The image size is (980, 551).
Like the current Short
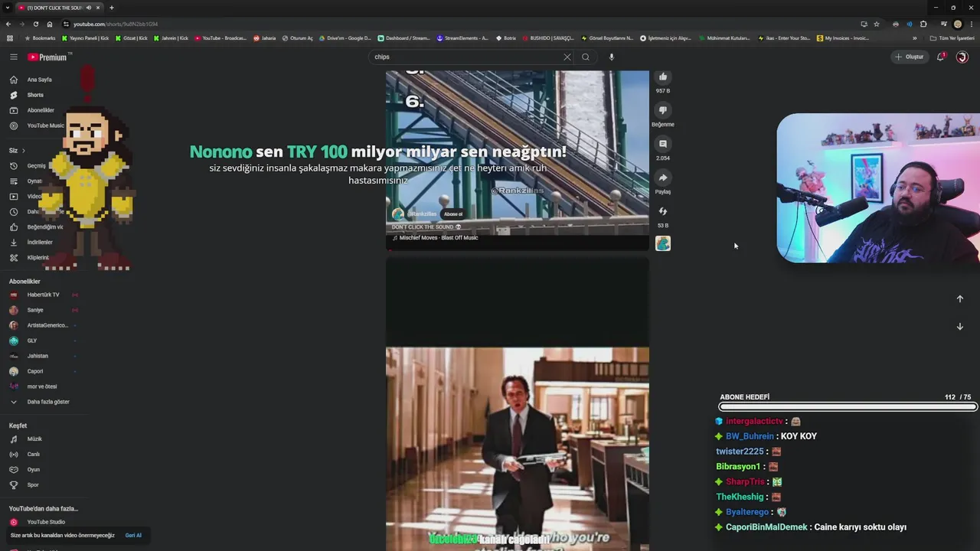(x=663, y=77)
